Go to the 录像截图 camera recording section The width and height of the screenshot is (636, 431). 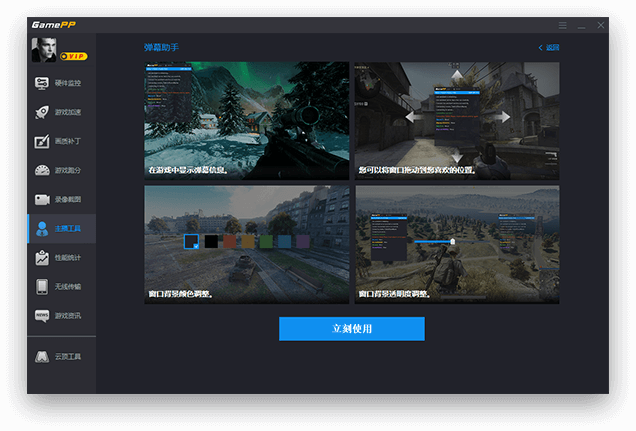[x=61, y=199]
